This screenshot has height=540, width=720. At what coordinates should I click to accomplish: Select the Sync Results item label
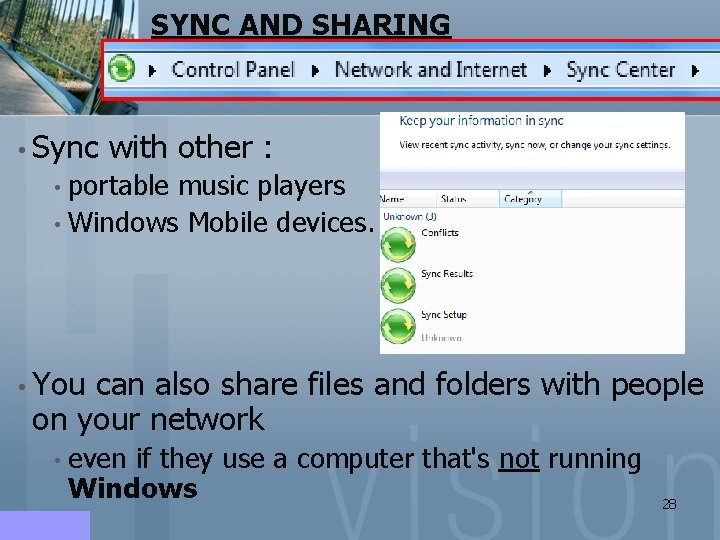447,273
